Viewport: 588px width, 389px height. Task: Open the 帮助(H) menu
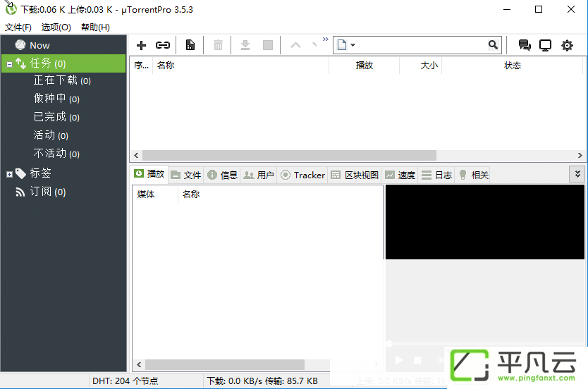(95, 27)
